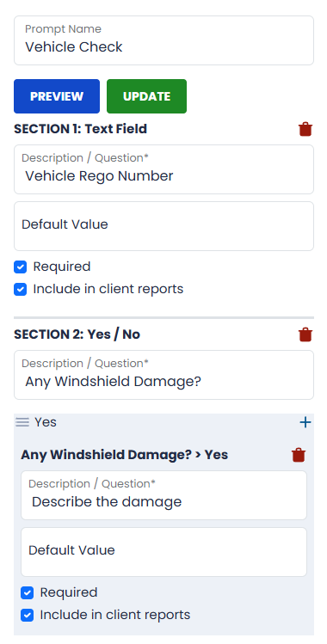Uncheck Required under Vehicle Rego Number
Image resolution: width=327 pixels, height=644 pixels.
coord(20,267)
